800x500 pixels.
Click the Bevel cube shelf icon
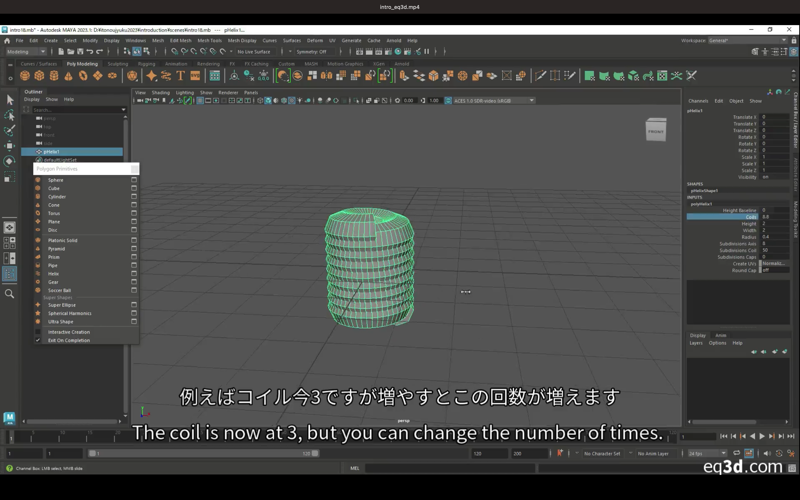click(433, 76)
